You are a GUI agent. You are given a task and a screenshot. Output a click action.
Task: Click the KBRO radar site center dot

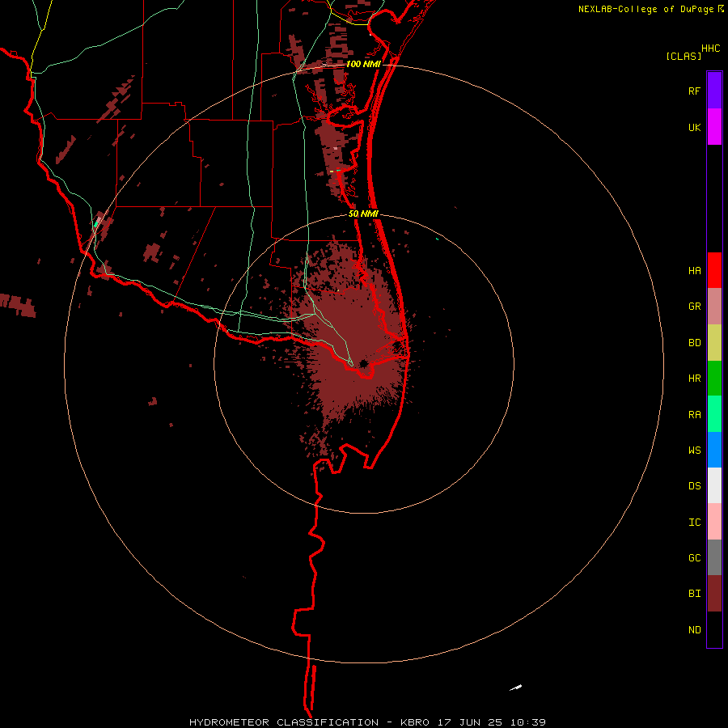(363, 363)
